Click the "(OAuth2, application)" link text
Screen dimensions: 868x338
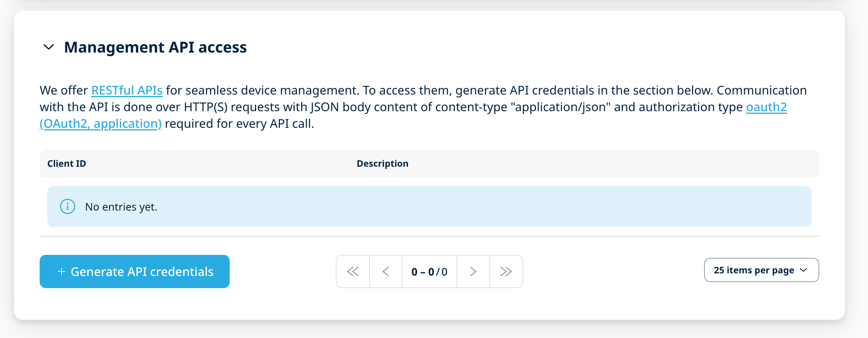click(x=100, y=124)
